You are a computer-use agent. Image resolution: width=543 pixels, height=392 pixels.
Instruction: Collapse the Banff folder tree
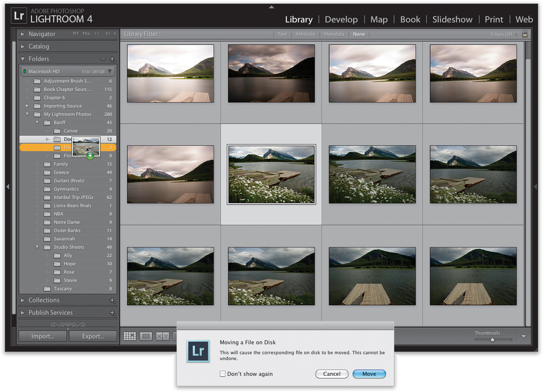click(37, 122)
